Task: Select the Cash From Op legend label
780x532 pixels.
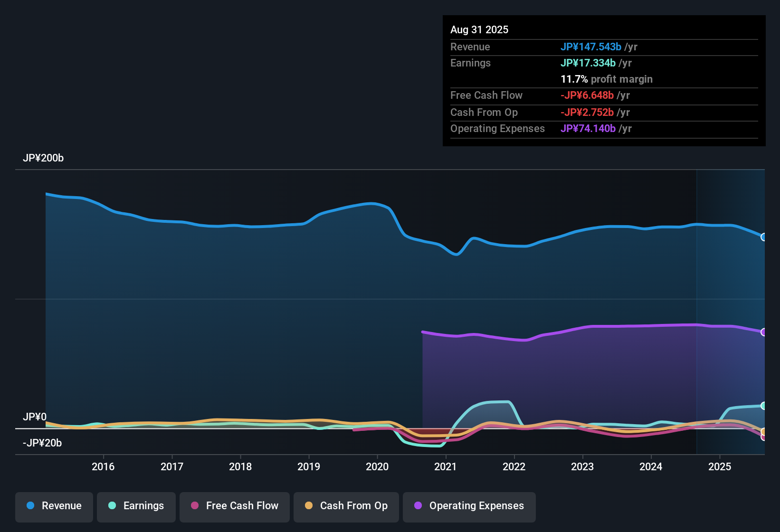Action: coord(353,506)
